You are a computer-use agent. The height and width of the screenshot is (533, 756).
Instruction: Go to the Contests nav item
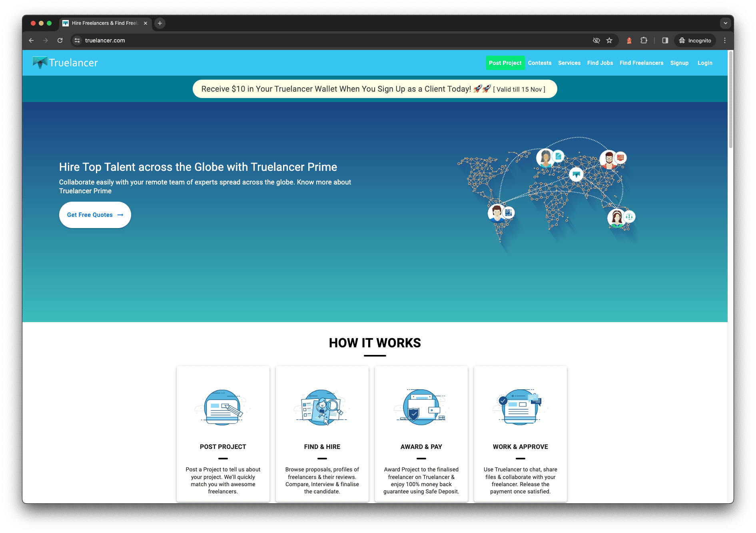(539, 63)
